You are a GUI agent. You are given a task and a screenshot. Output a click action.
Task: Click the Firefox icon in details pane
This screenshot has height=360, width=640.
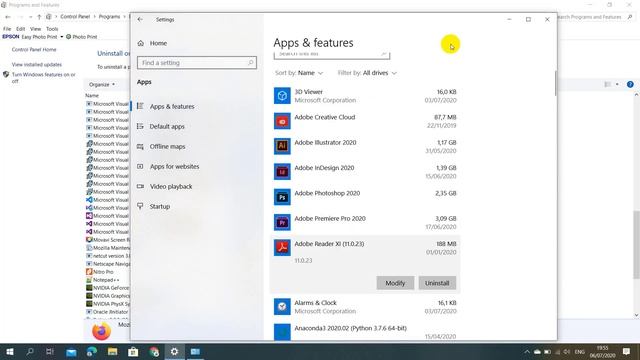tap(101, 331)
